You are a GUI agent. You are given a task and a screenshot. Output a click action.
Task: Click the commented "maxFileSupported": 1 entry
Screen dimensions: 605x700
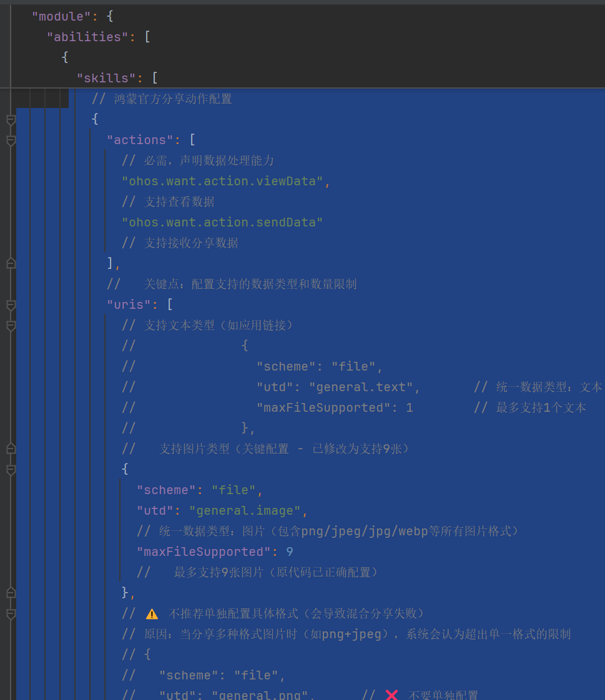pos(335,407)
